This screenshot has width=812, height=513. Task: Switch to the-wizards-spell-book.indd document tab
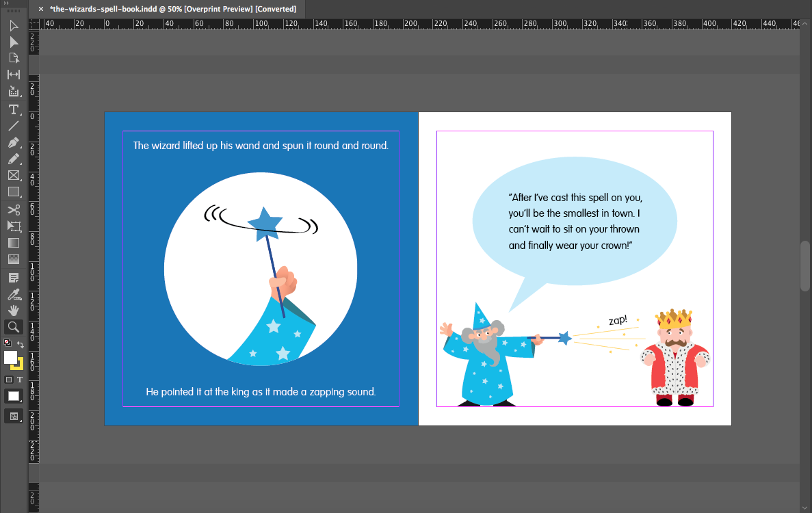click(x=172, y=9)
